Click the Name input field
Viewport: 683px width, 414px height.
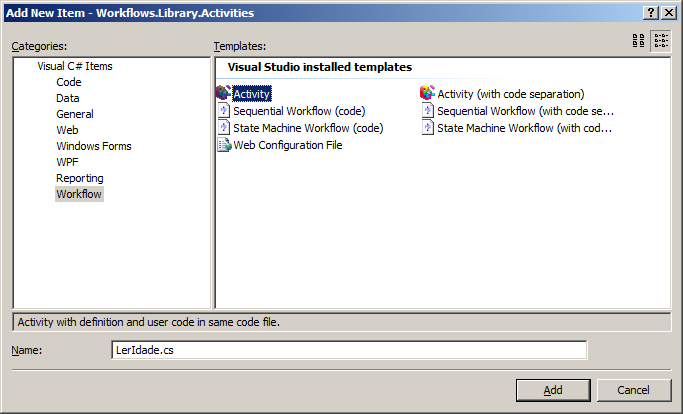coord(349,350)
